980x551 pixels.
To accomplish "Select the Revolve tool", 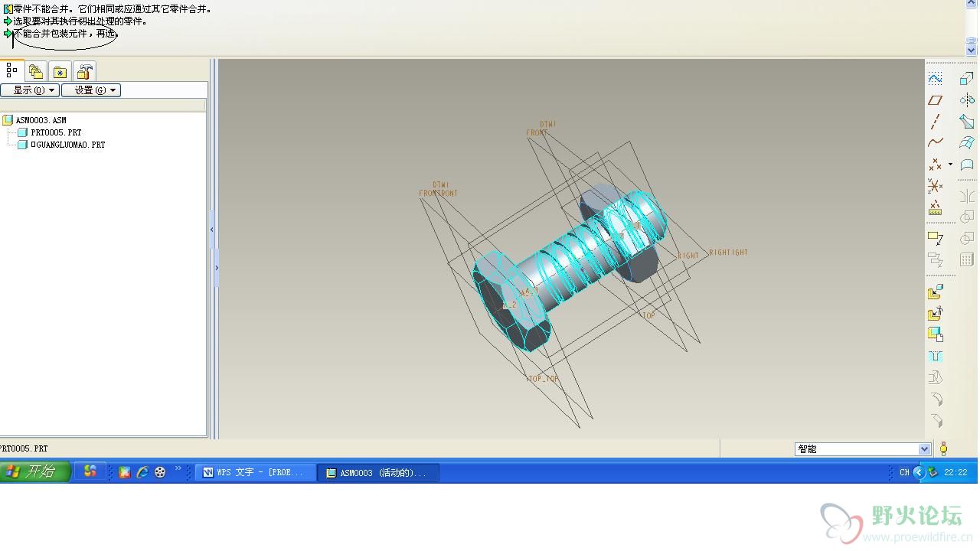I will click(x=967, y=100).
